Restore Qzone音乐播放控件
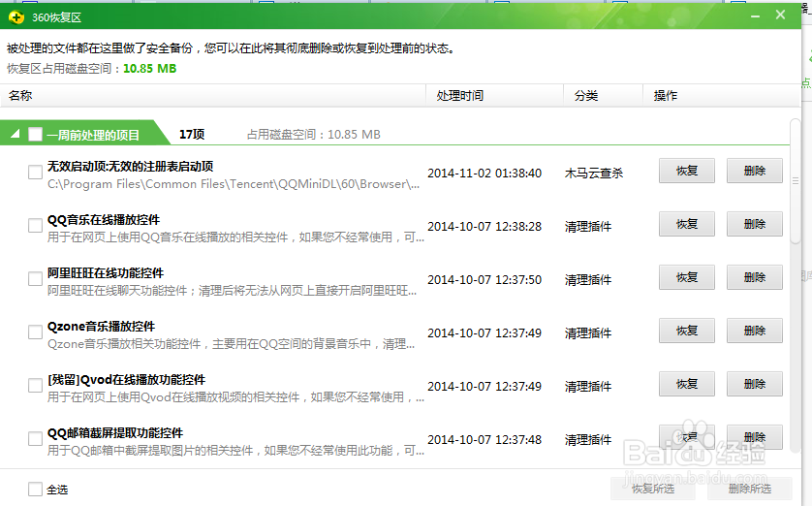This screenshot has width=812, height=506. coord(687,331)
